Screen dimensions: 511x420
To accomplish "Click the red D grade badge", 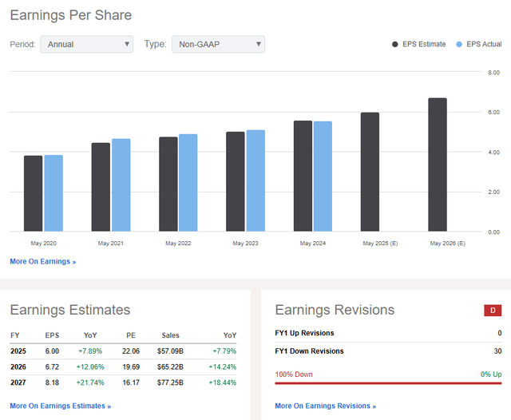I will click(493, 310).
